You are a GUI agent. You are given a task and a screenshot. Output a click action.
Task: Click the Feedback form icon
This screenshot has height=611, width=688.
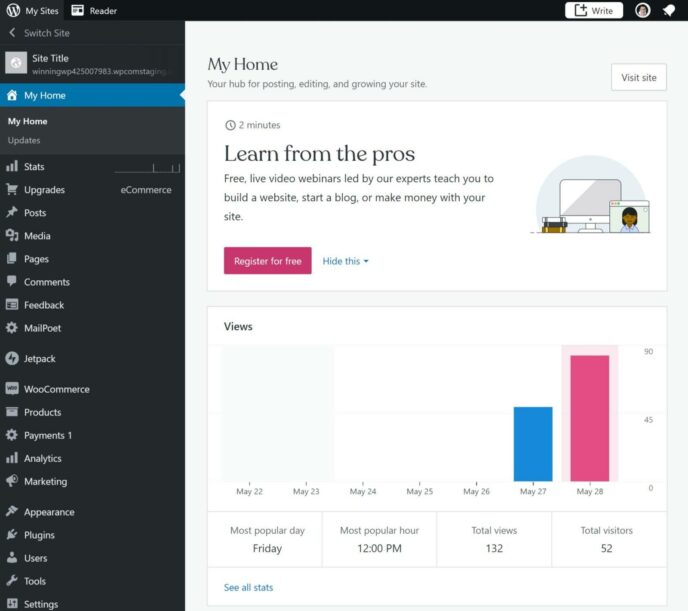12,304
